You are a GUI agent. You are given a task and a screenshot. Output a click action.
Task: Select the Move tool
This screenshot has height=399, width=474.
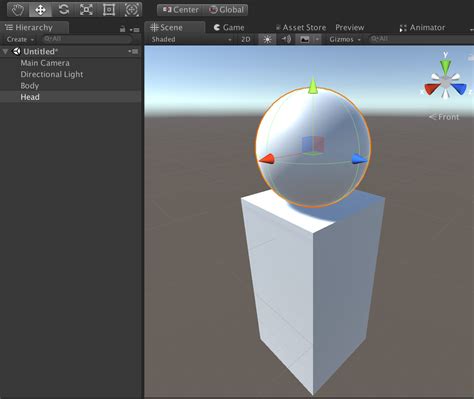point(40,10)
